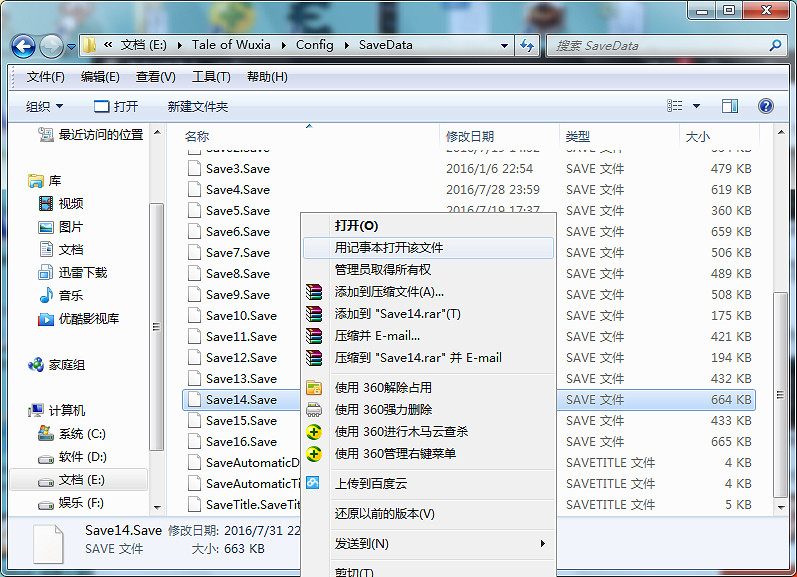Viewport: 797px width, 577px height.
Task: Open the 工具(T) menu
Action: pos(211,77)
